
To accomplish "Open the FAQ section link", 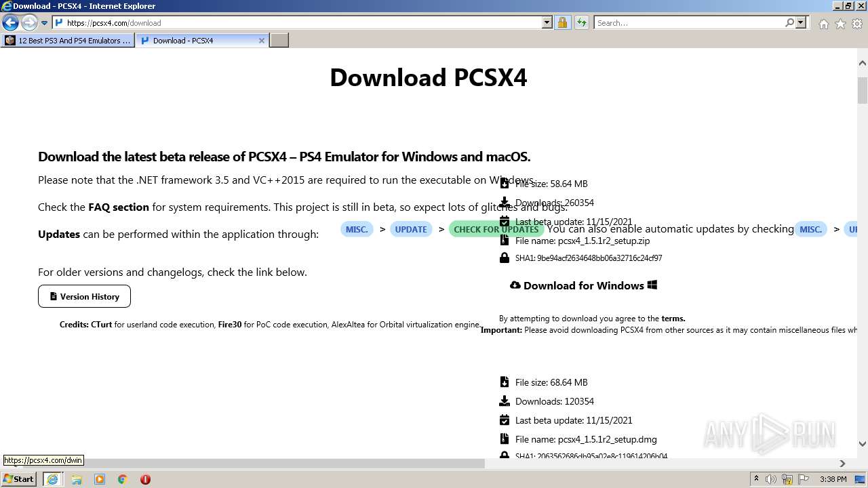I will click(x=119, y=207).
